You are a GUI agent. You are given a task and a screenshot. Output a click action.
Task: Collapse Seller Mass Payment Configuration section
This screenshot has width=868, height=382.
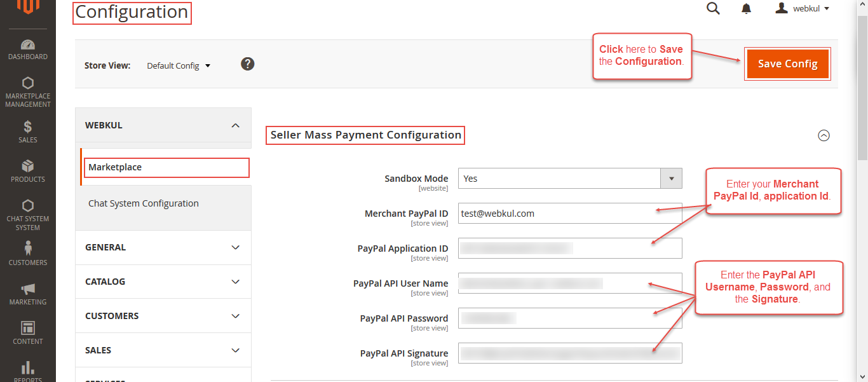[x=824, y=135]
